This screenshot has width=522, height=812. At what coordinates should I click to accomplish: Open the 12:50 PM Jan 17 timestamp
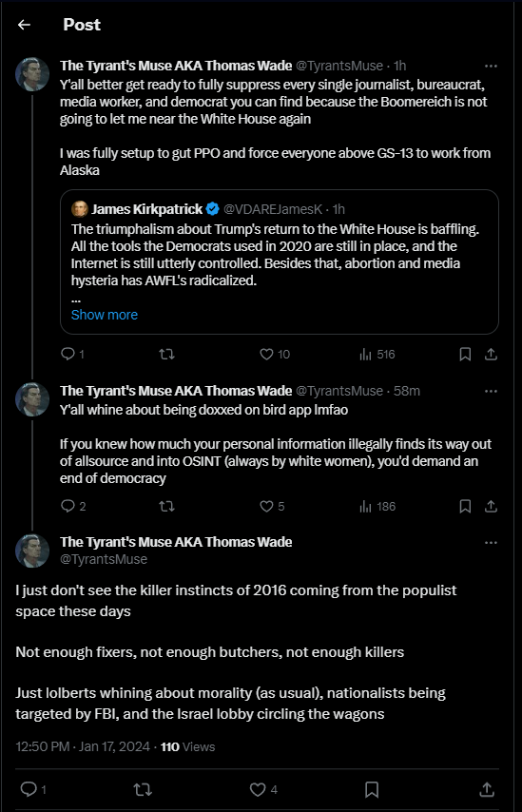pyautogui.click(x=85, y=746)
